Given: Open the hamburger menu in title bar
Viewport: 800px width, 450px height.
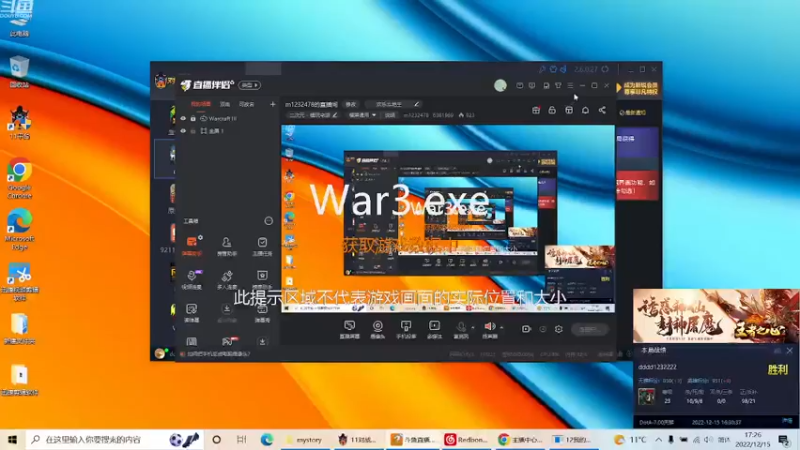Looking at the screenshot, I should (x=570, y=85).
